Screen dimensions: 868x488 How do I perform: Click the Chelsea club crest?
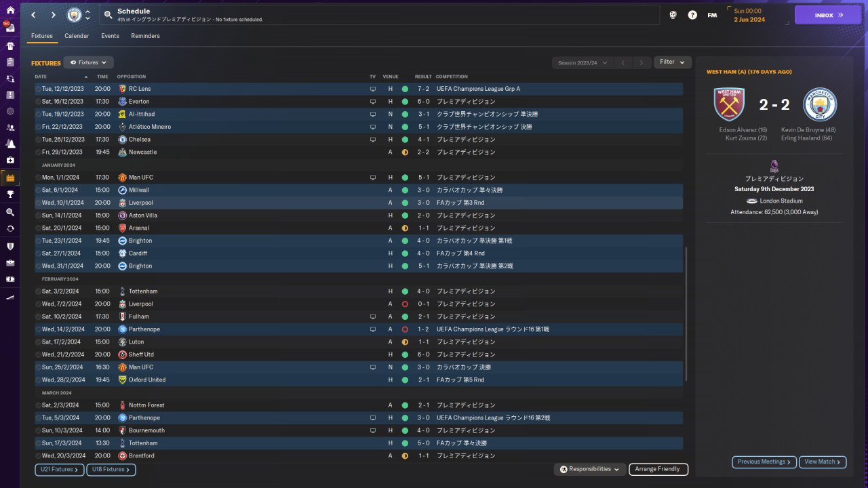click(123, 140)
